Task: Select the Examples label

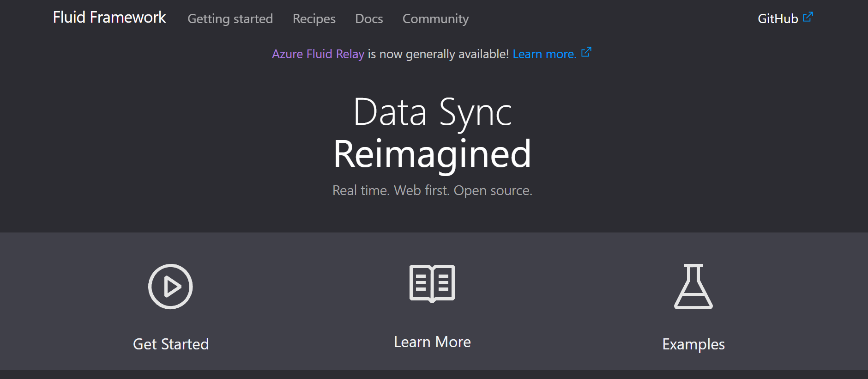Action: 693,344
